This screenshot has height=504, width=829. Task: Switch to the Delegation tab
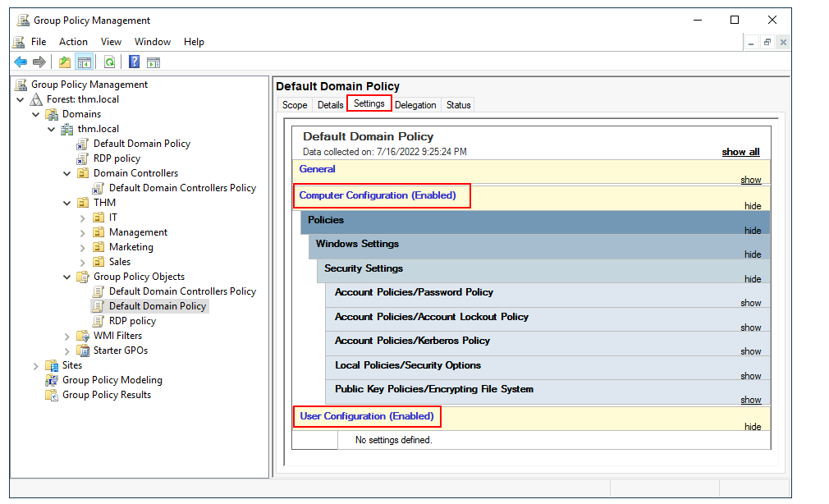click(x=415, y=105)
